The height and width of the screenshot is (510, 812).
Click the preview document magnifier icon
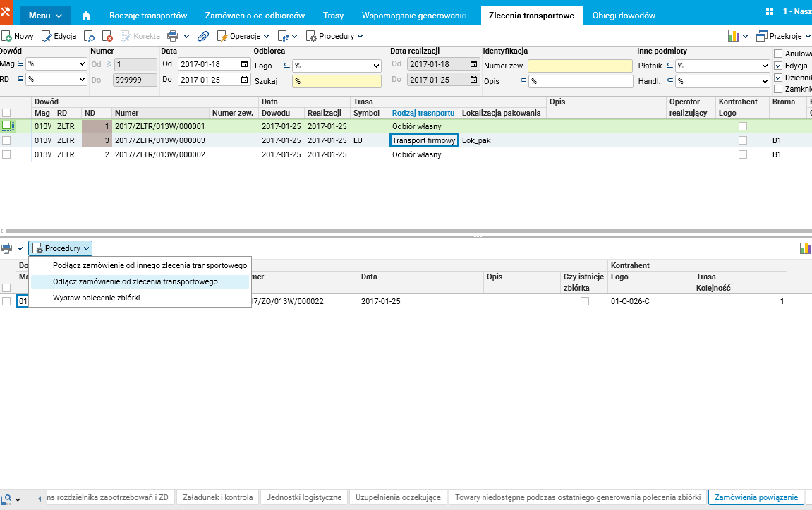point(90,36)
